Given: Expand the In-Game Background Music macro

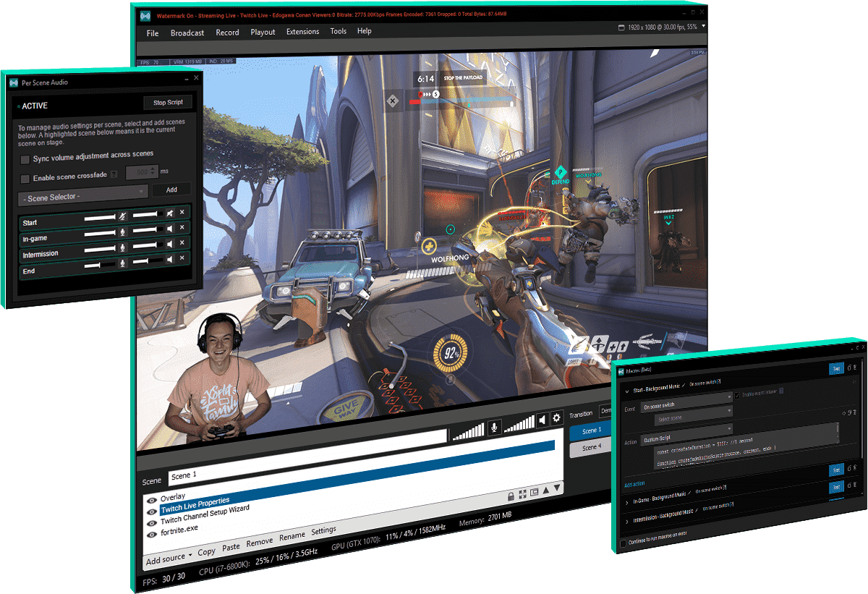Looking at the screenshot, I should (x=627, y=501).
